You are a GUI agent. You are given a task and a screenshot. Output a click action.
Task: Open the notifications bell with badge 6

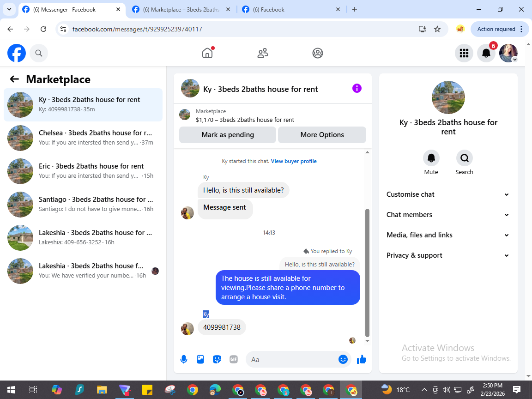coord(486,53)
